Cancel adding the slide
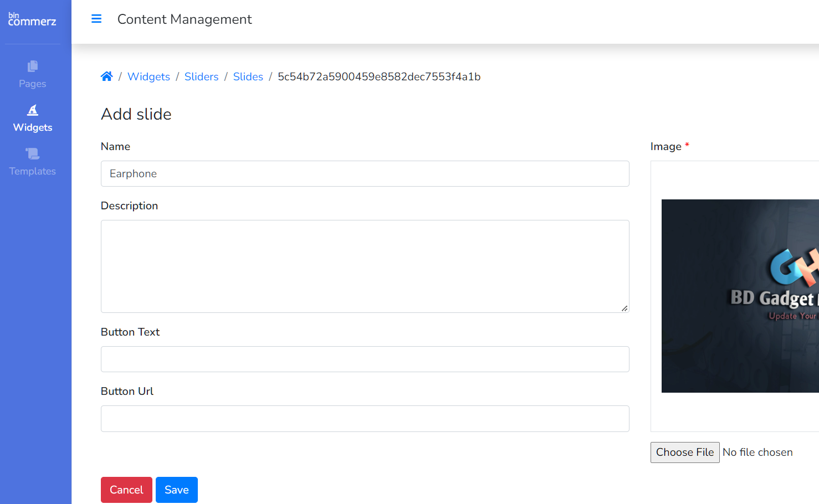Image resolution: width=819 pixels, height=504 pixels. [126, 490]
